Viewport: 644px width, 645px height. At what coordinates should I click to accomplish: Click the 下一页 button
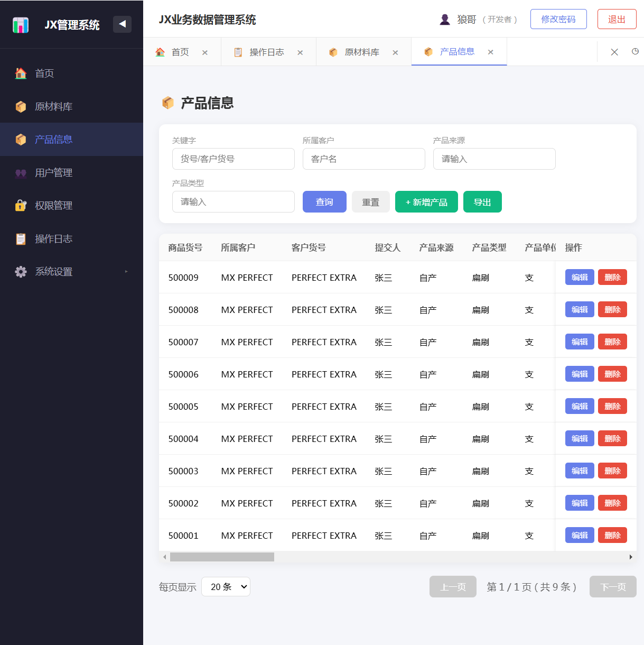(x=613, y=586)
